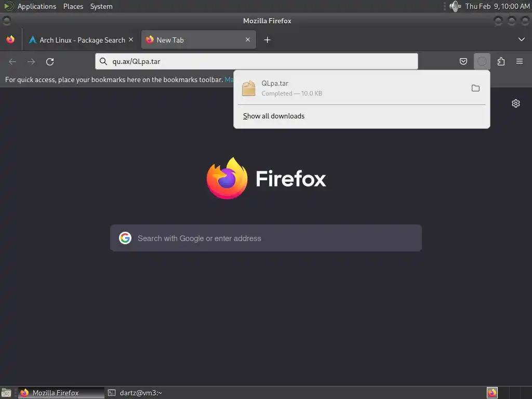Expand the list all tabs chevron
Image resolution: width=532 pixels, height=399 pixels.
pos(521,39)
